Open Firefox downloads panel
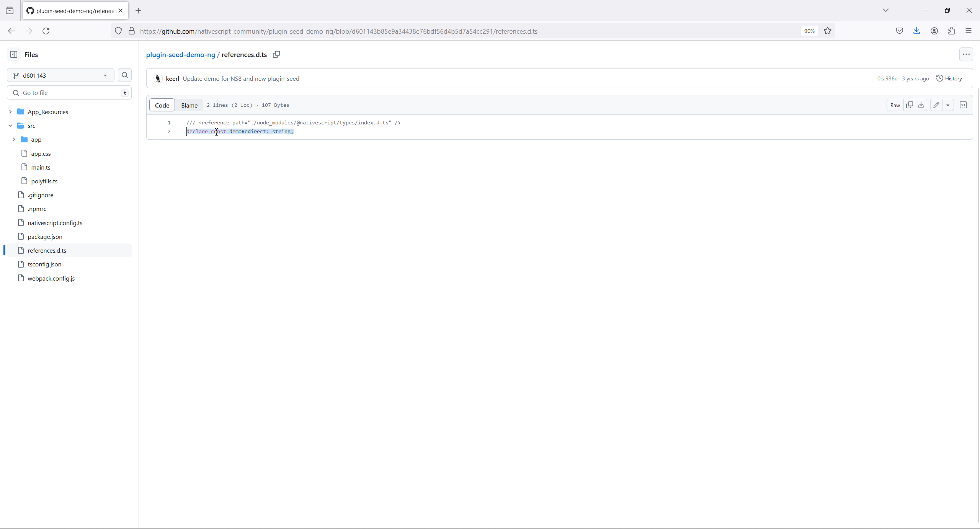 [x=916, y=31]
